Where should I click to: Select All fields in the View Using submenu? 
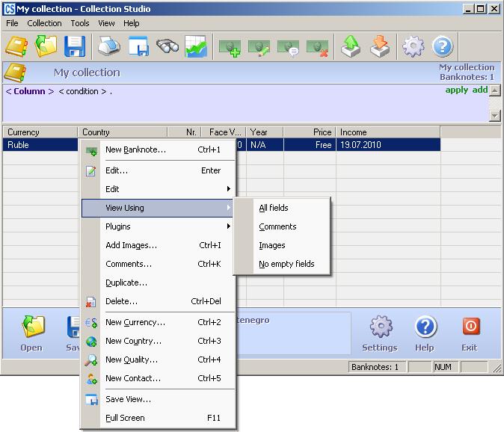pos(282,208)
